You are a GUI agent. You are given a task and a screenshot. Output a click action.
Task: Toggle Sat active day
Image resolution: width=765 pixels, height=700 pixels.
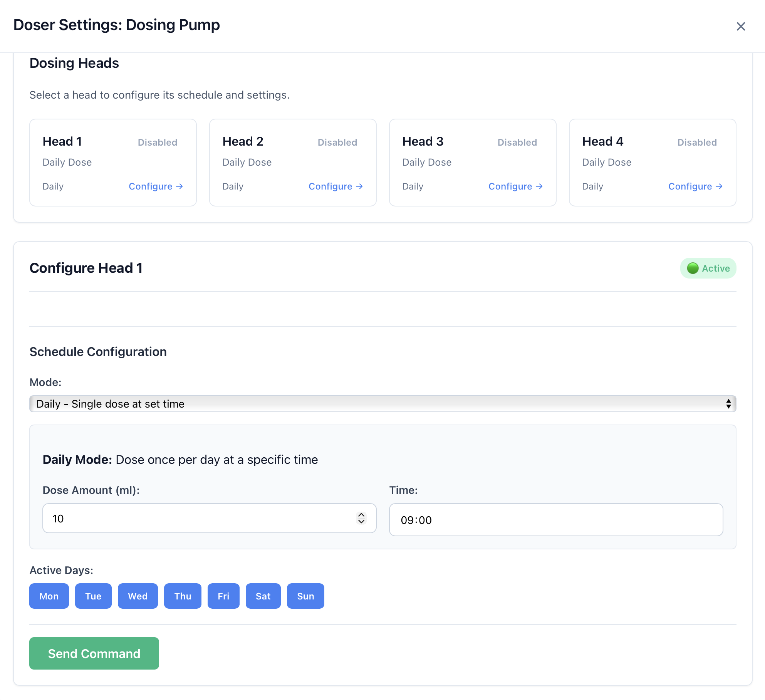coord(263,596)
